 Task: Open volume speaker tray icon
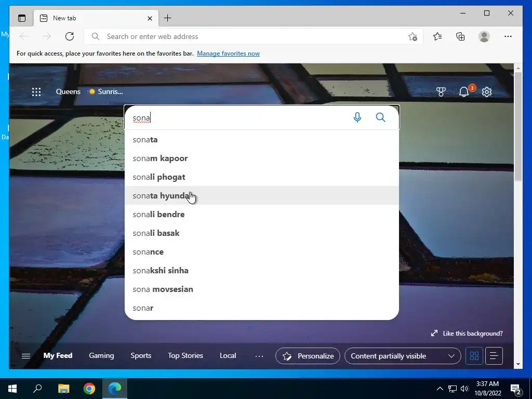coord(464,389)
